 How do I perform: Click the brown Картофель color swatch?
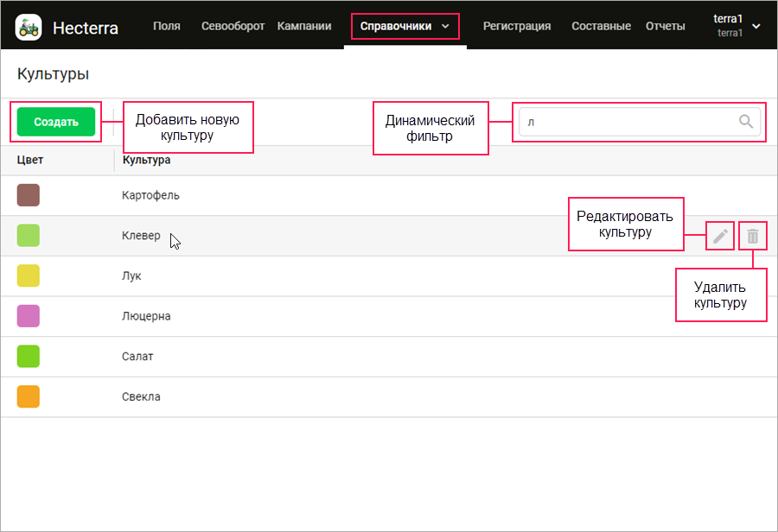click(x=29, y=195)
